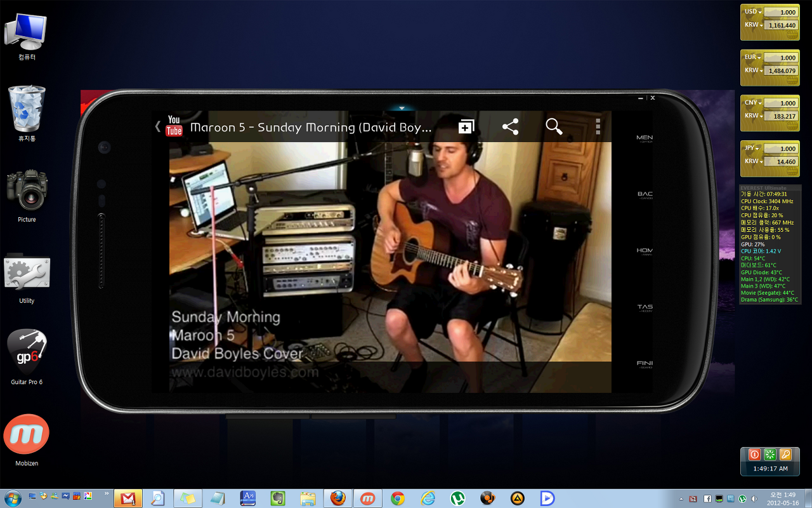Open Evernote from the taskbar

[278, 498]
